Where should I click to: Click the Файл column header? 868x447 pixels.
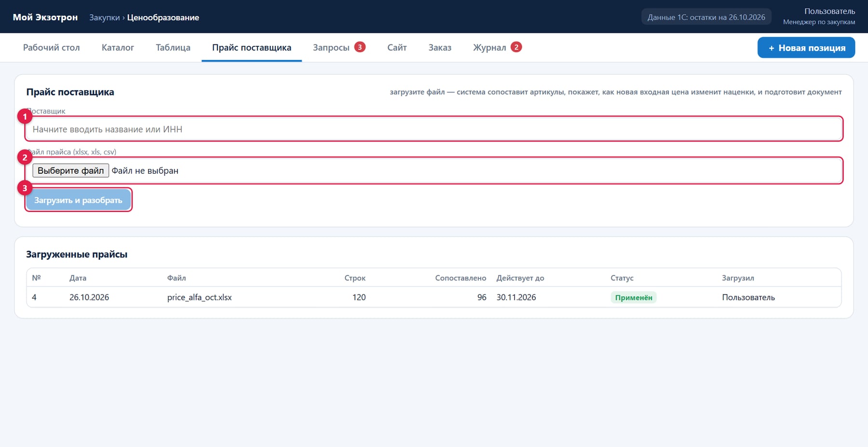coord(176,278)
